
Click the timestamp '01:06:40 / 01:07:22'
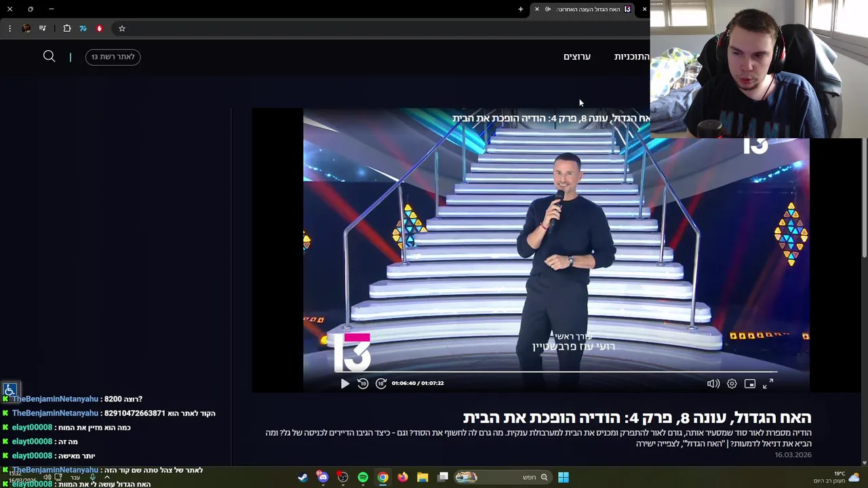click(418, 384)
